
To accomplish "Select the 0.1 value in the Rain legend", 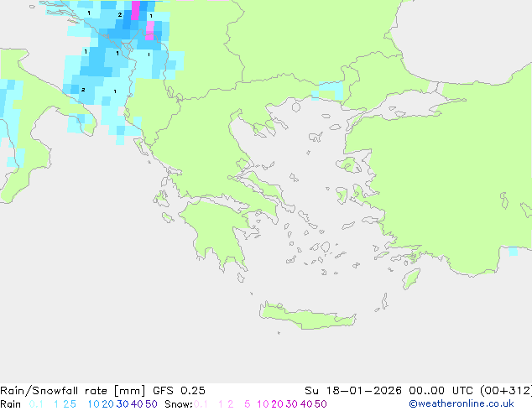I will point(36,404).
